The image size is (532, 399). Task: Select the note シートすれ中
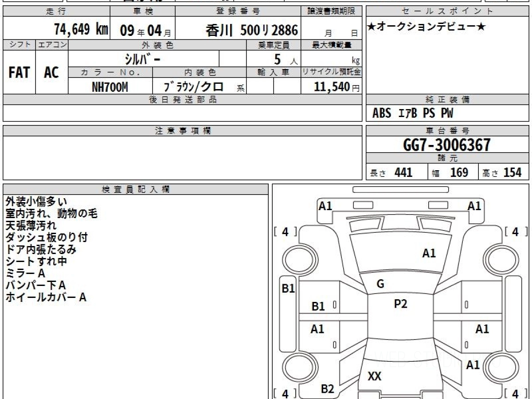36,262
